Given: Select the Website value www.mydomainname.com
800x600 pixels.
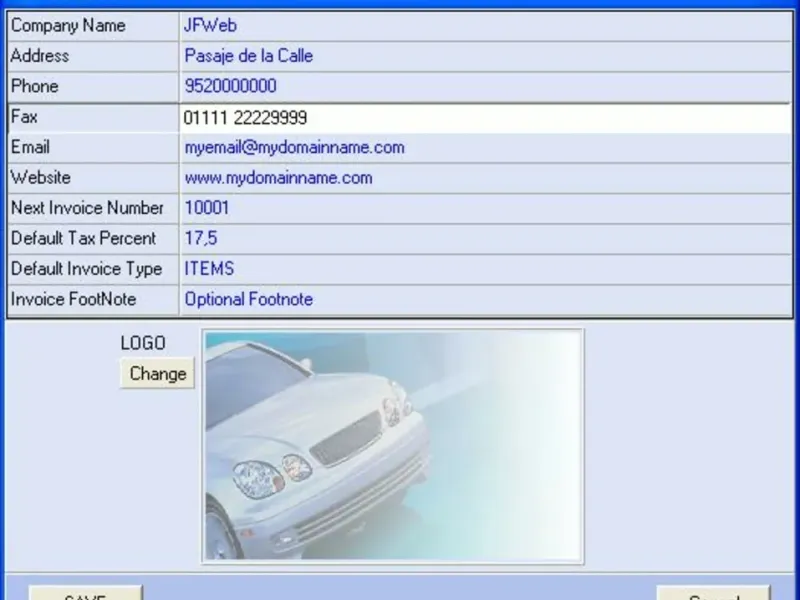Looking at the screenshot, I should (278, 178).
